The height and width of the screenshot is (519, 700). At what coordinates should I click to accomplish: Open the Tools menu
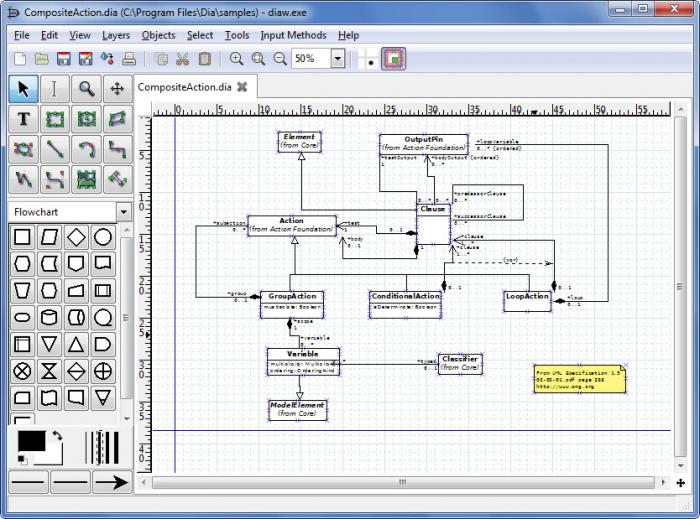coord(237,35)
